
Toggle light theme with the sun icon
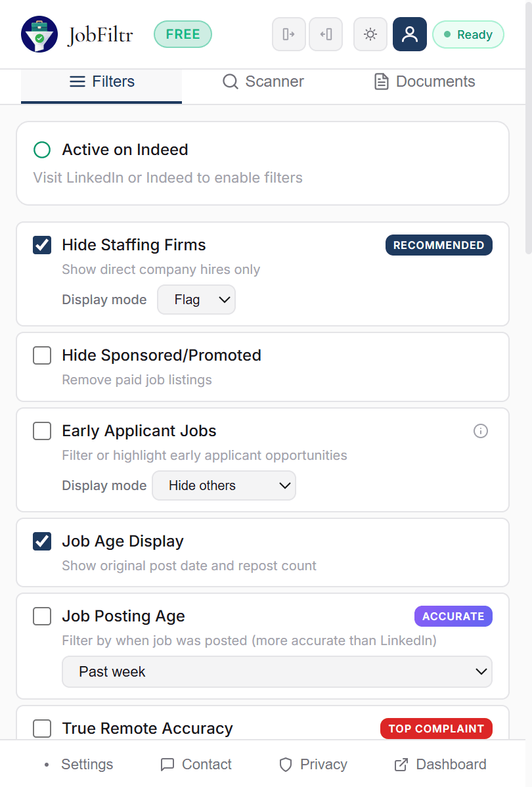(370, 34)
